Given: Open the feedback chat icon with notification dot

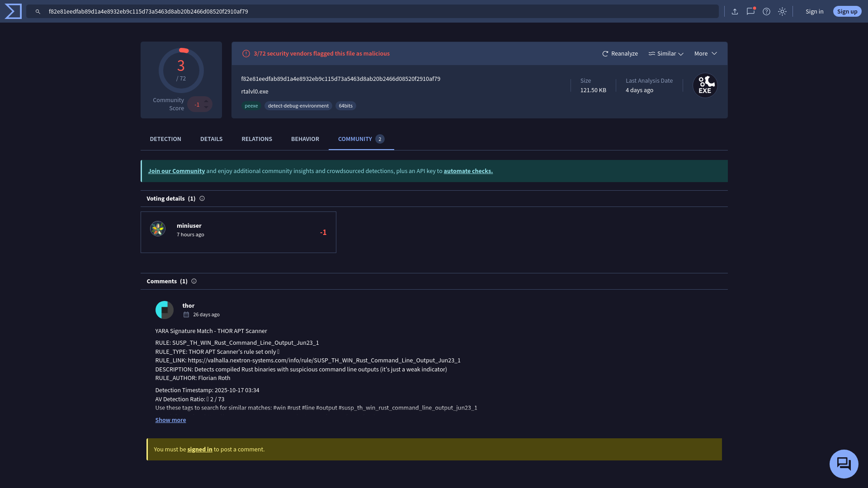Looking at the screenshot, I should point(750,11).
